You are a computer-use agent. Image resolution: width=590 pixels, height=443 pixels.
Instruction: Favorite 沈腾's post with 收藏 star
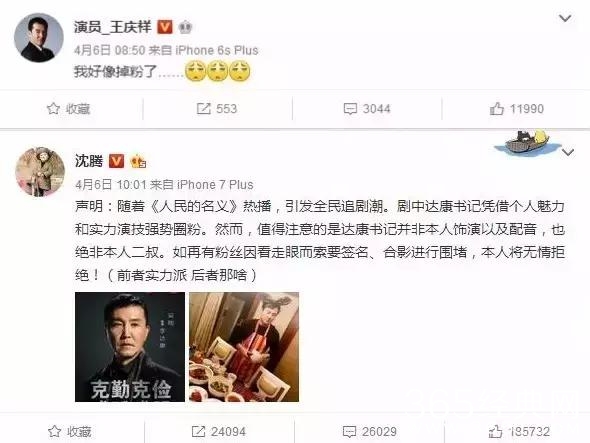pos(70,431)
